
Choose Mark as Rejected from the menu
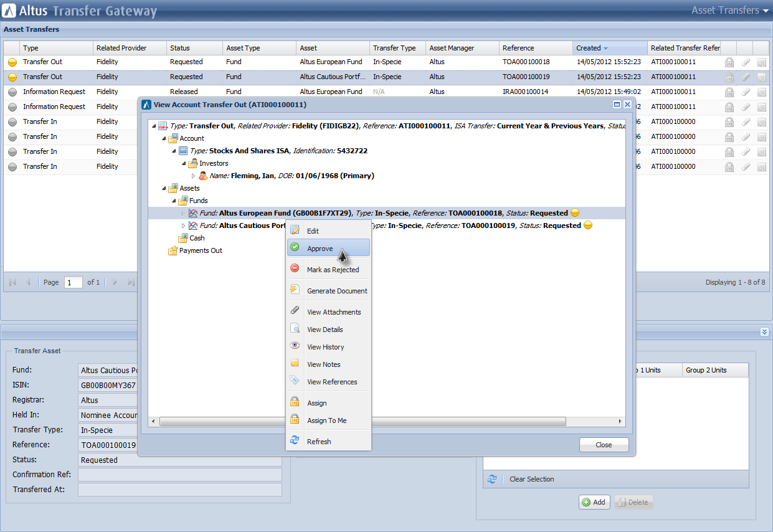tap(329, 270)
